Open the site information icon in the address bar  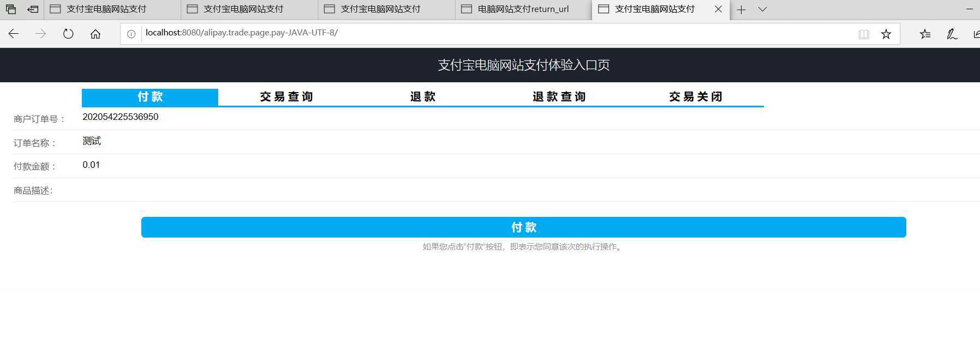(x=131, y=34)
